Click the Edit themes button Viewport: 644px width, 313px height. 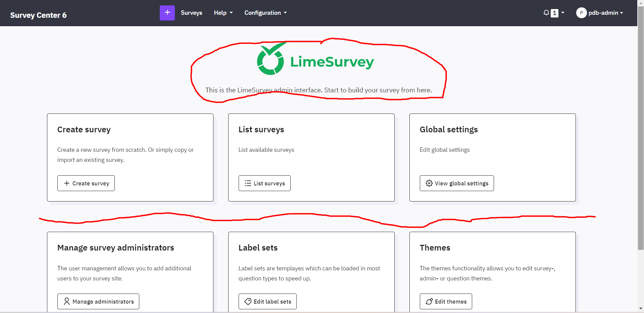click(446, 302)
